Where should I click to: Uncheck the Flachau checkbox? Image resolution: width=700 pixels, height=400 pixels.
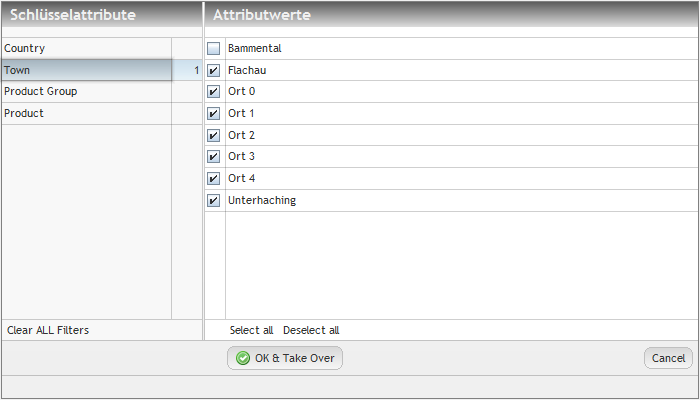(214, 70)
